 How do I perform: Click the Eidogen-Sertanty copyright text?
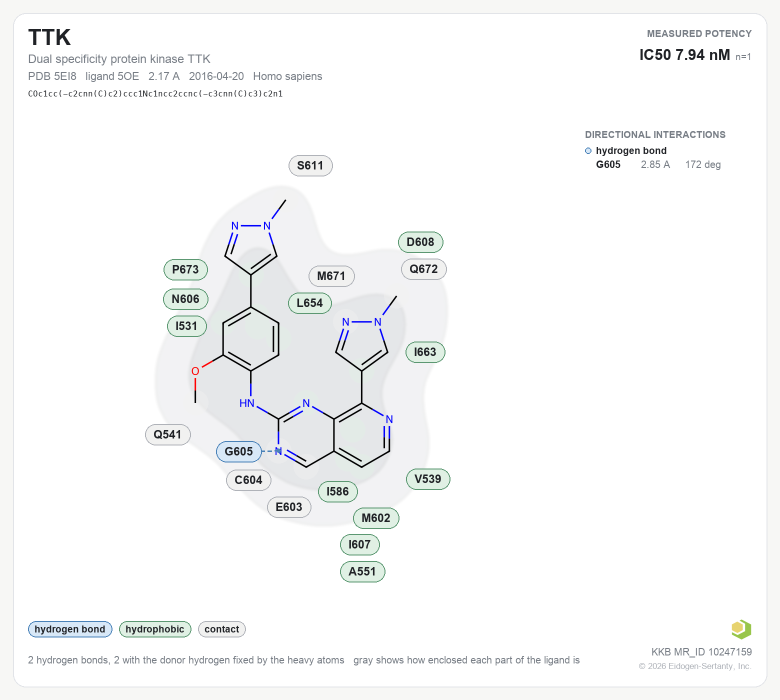tap(695, 666)
